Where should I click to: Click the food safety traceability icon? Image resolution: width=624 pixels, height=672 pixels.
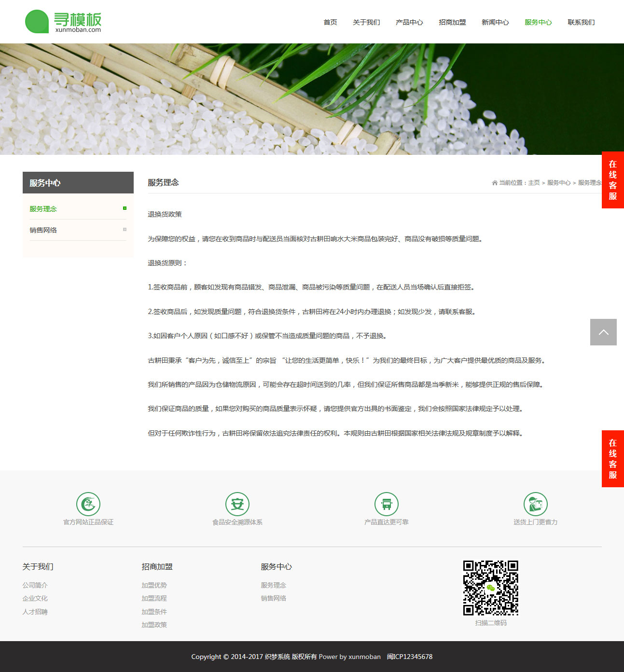click(x=237, y=504)
